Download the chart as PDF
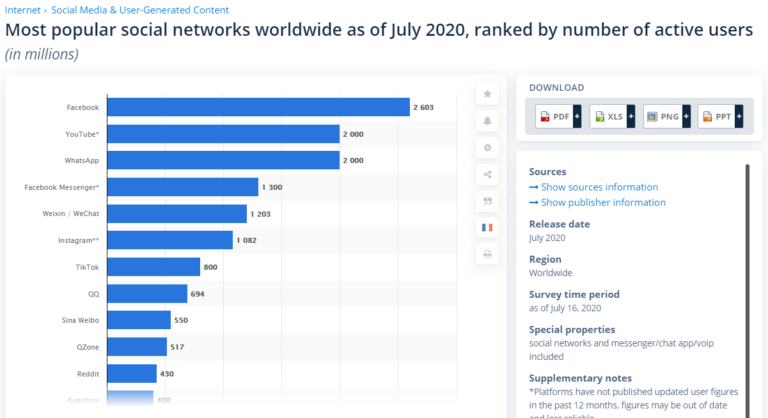The image size is (768, 418). coord(555,117)
